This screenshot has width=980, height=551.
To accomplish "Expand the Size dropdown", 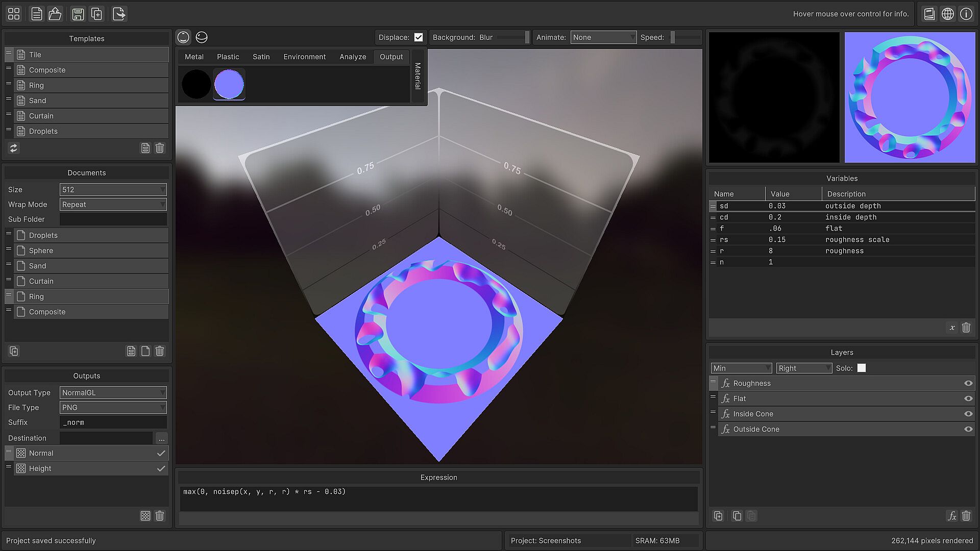I will point(113,189).
